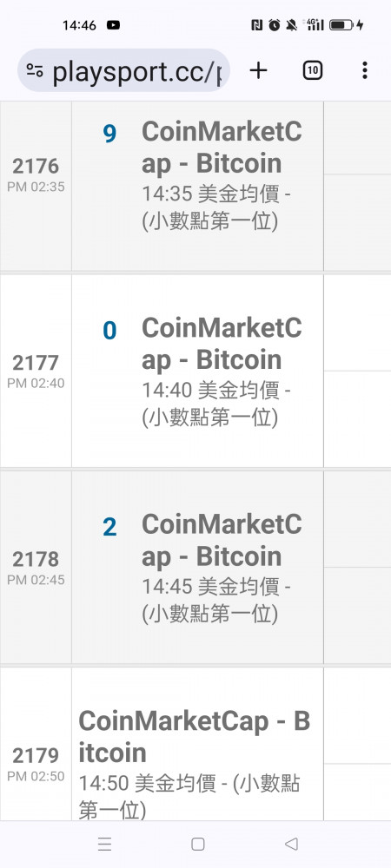Open CoinMarketCap Bitcoin 14:40 entry
This screenshot has height=868, width=391.
222,372
